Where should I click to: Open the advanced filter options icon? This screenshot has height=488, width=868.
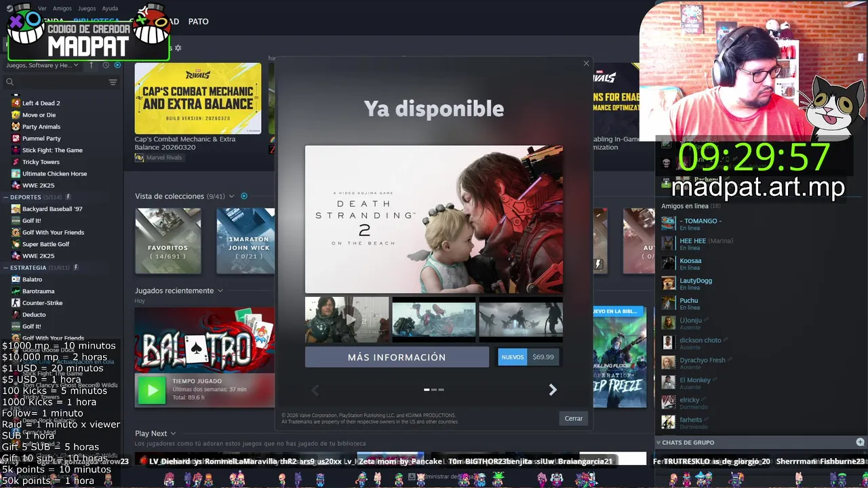pyautogui.click(x=113, y=82)
